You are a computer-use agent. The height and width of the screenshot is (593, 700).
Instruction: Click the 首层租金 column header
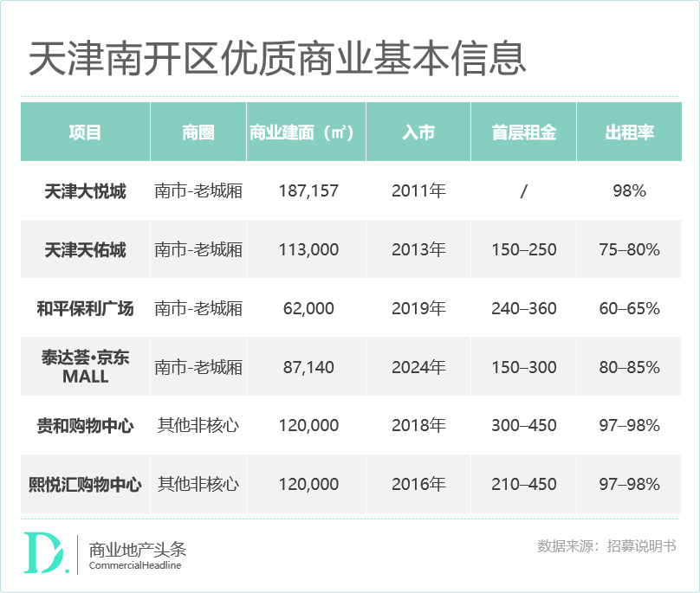pyautogui.click(x=523, y=132)
